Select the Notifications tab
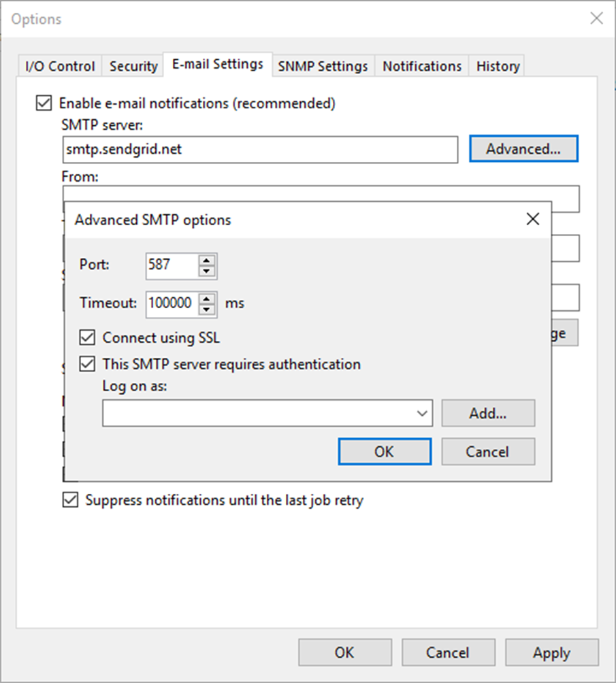Viewport: 616px width, 683px height. [422, 66]
